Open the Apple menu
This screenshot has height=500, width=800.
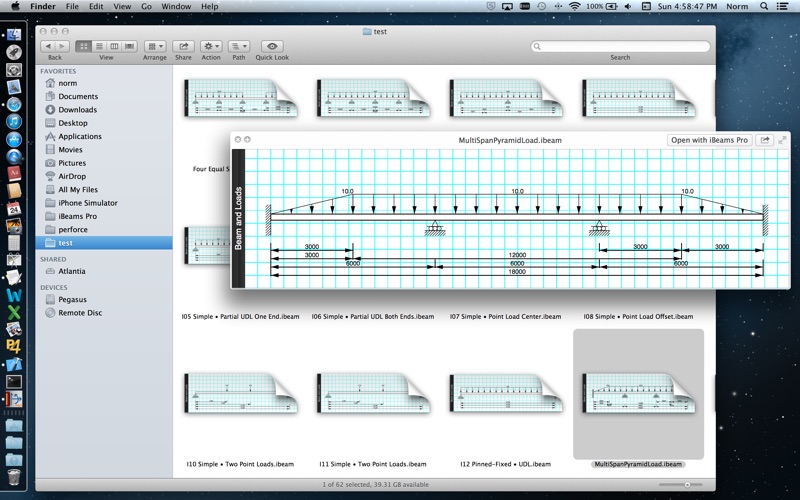click(x=15, y=6)
